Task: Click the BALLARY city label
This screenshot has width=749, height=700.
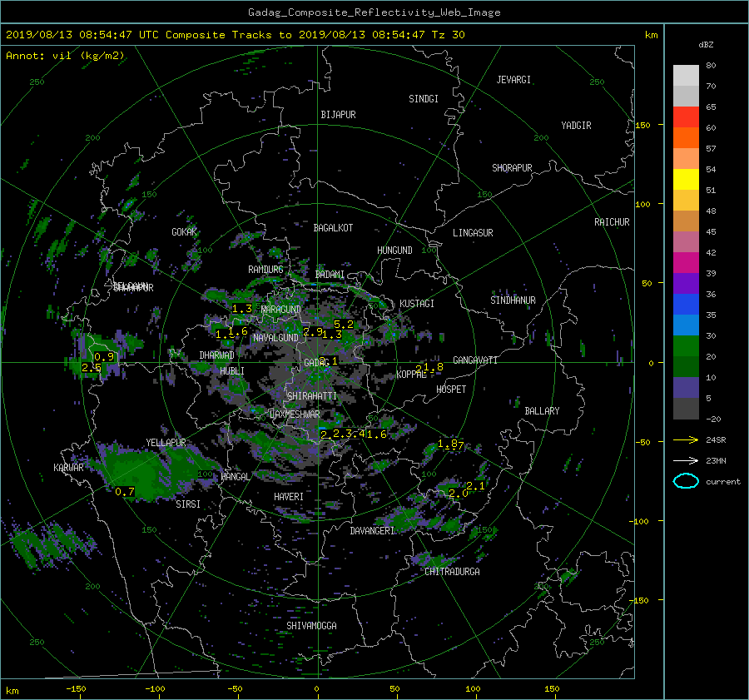Action: click(x=542, y=411)
